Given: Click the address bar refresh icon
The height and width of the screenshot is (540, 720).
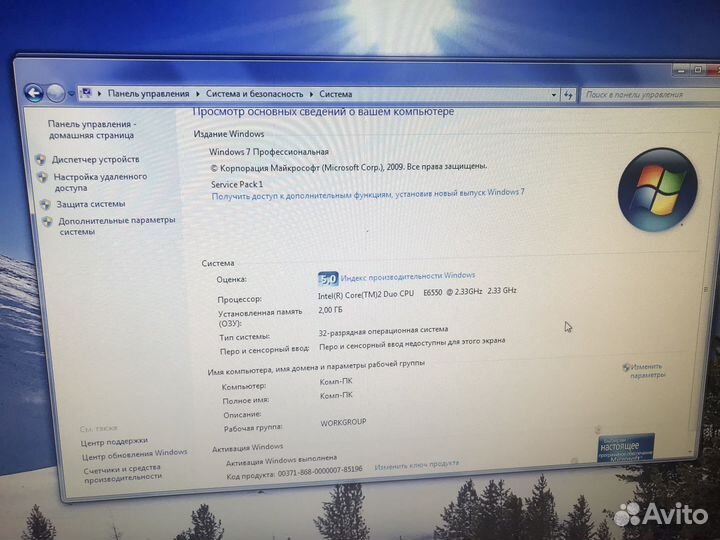Looking at the screenshot, I should (568, 95).
